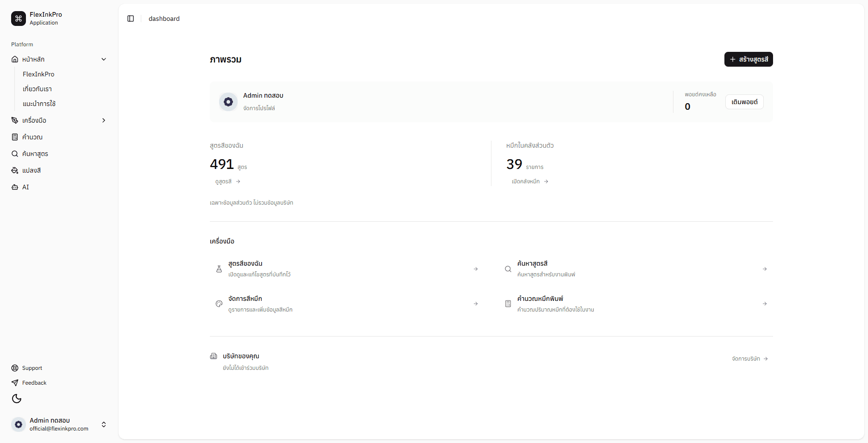Click the arrow on the สูตรสีของฉัน card
This screenshot has width=868, height=443.
(476, 269)
